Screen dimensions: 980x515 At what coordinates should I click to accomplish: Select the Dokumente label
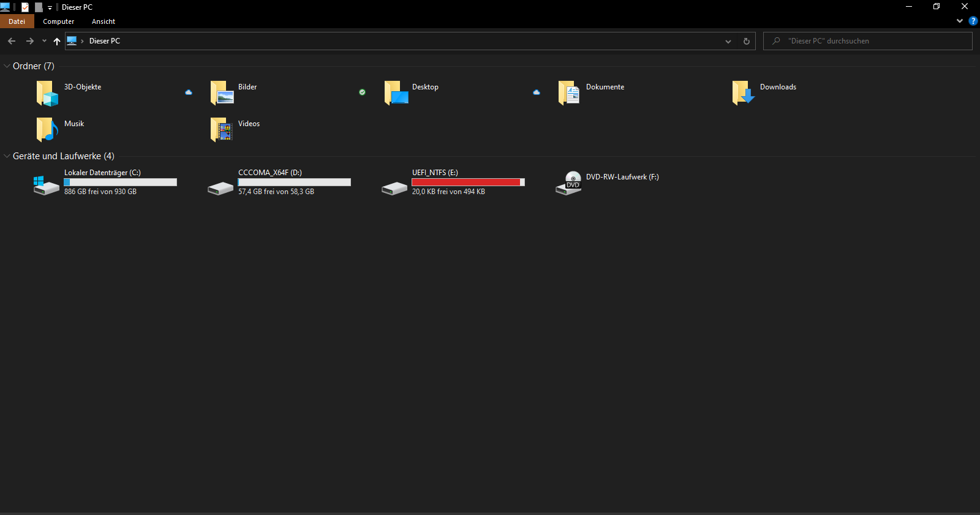(605, 87)
